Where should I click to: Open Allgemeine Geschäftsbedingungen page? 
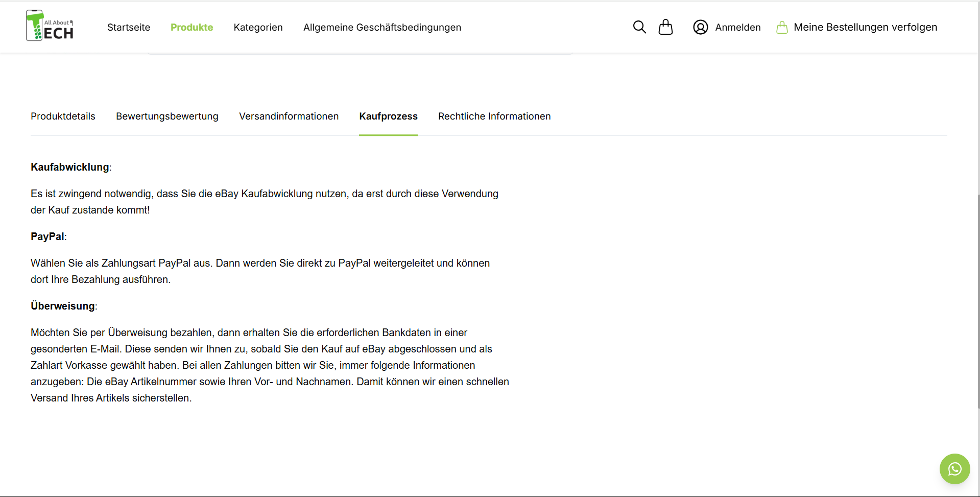tap(382, 27)
